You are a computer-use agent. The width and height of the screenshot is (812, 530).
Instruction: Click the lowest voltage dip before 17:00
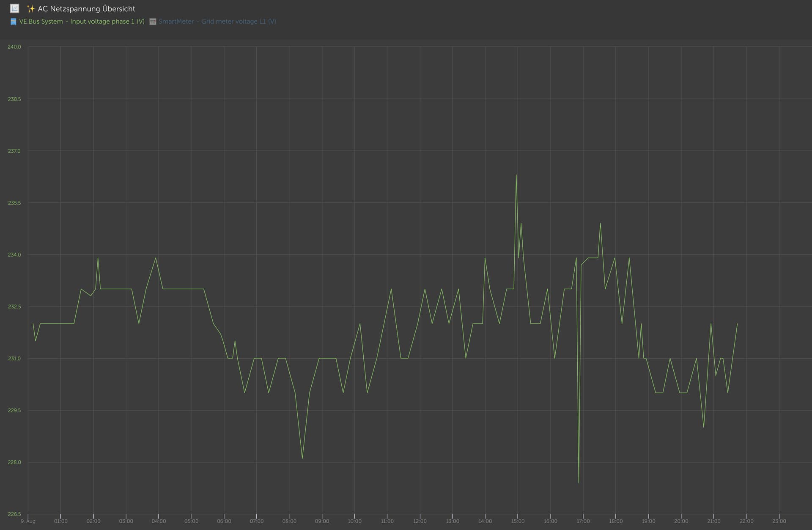point(579,482)
